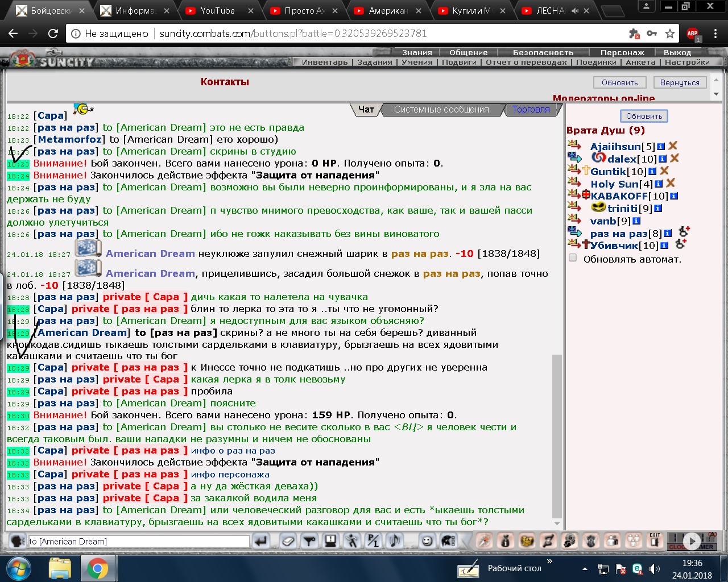
Task: Open the Персонаж menu
Action: (x=622, y=52)
